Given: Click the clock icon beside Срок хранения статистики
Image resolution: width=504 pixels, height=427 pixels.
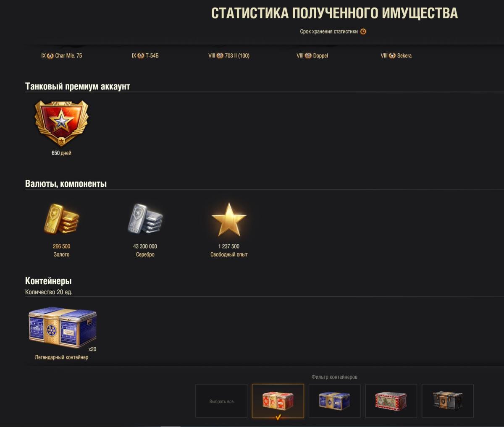Looking at the screenshot, I should (363, 31).
